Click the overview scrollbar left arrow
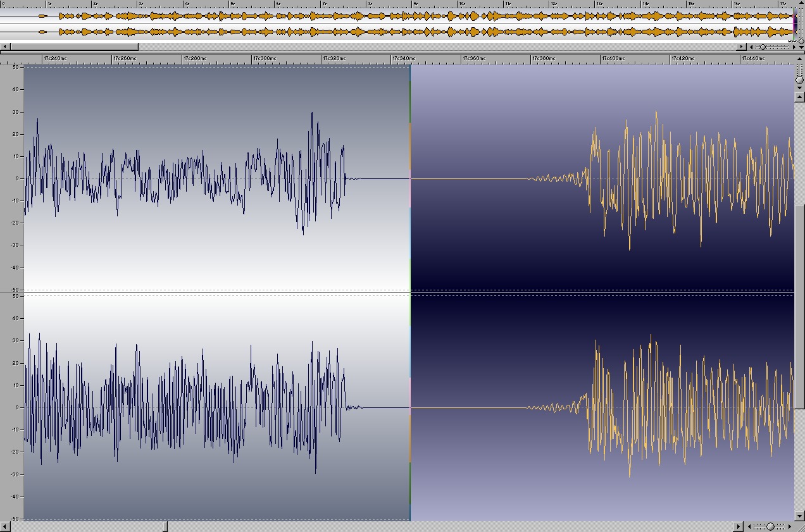The image size is (805, 532). point(4,47)
